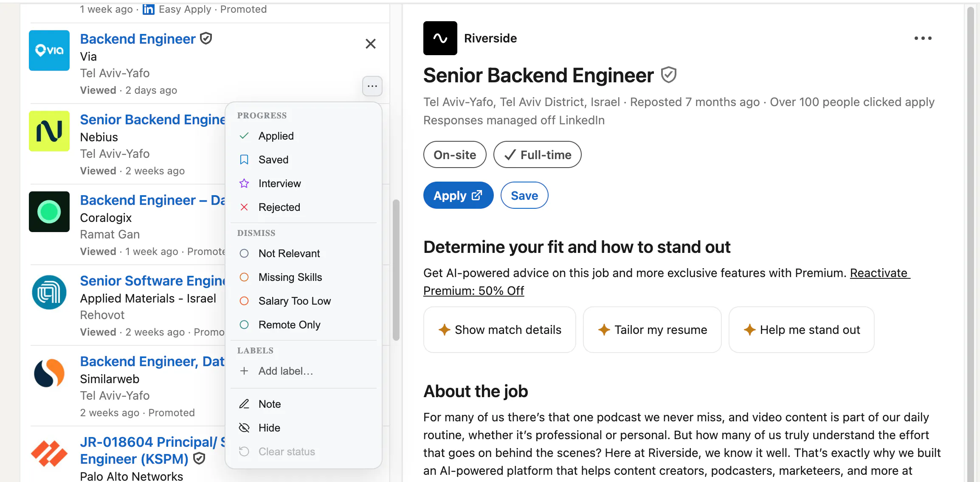Click the Riverside company logo
Image resolution: width=980 pixels, height=482 pixels.
440,38
